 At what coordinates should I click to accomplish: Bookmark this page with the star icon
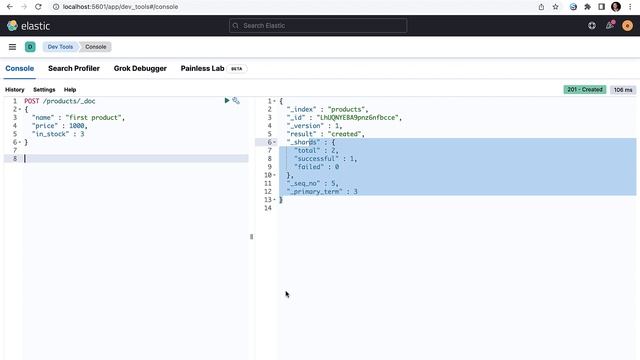556,7
